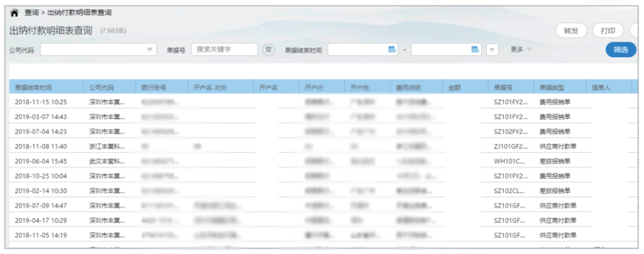Click the 查询 breadcrumb link

32,13
